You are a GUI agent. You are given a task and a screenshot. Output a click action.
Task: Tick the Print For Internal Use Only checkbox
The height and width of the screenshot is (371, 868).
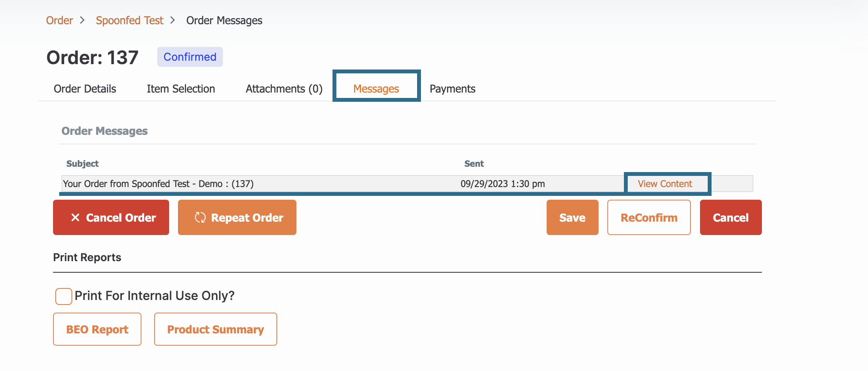point(63,296)
